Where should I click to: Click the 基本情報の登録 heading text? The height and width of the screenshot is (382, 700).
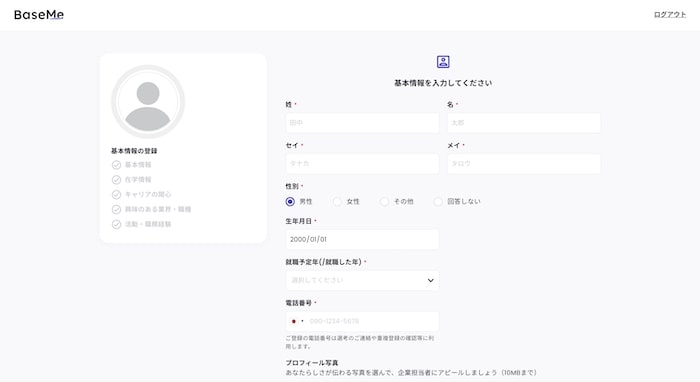pyautogui.click(x=134, y=151)
